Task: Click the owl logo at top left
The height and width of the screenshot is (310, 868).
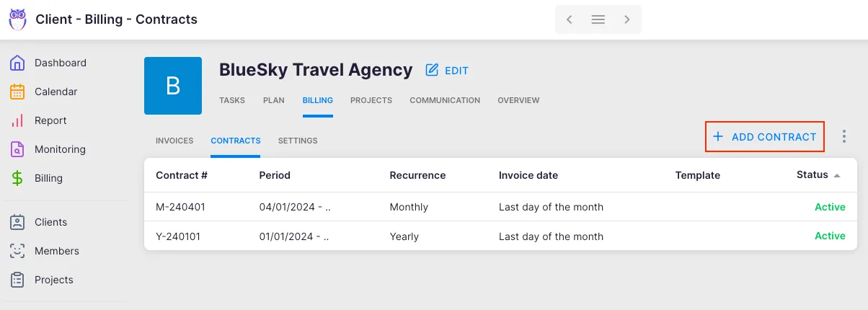Action: [x=17, y=19]
